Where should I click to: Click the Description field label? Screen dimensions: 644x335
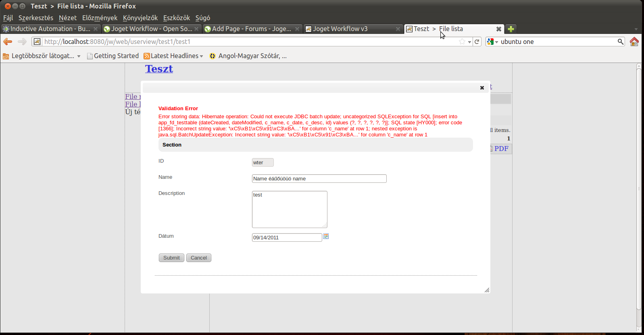point(172,193)
